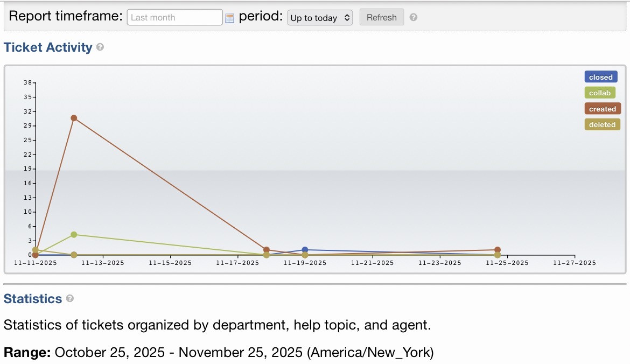Open the calendar date picker icon

point(230,18)
